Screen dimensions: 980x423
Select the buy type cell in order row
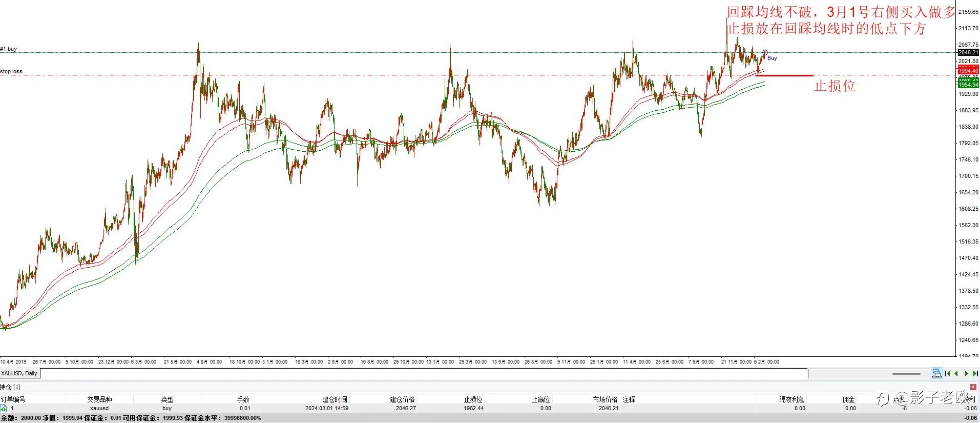[x=167, y=409]
